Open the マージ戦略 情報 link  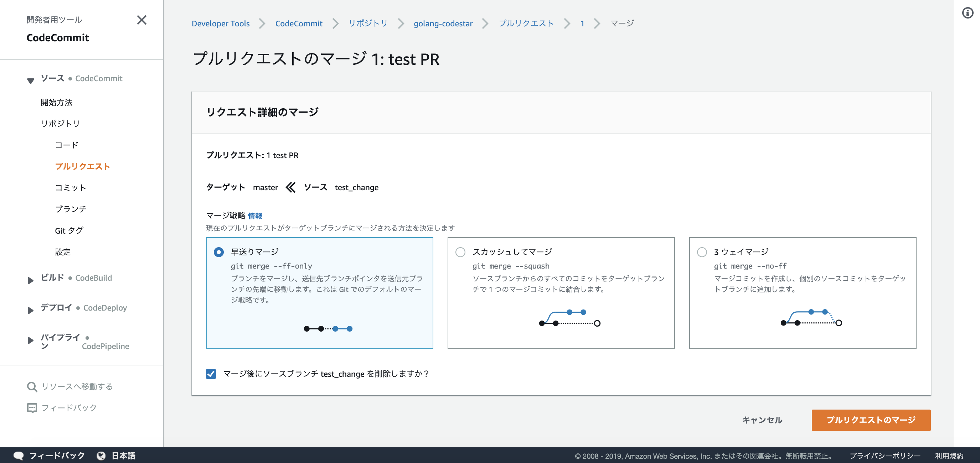[255, 216]
